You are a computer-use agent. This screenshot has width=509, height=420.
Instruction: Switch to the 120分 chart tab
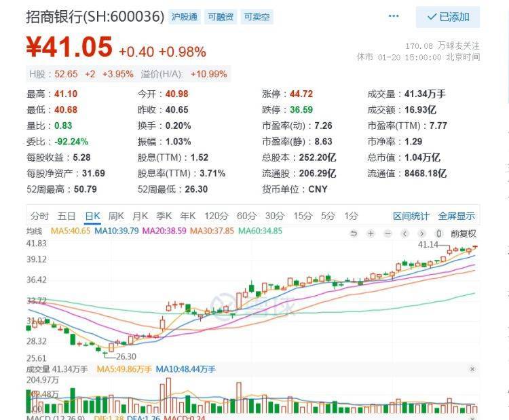pos(216,216)
